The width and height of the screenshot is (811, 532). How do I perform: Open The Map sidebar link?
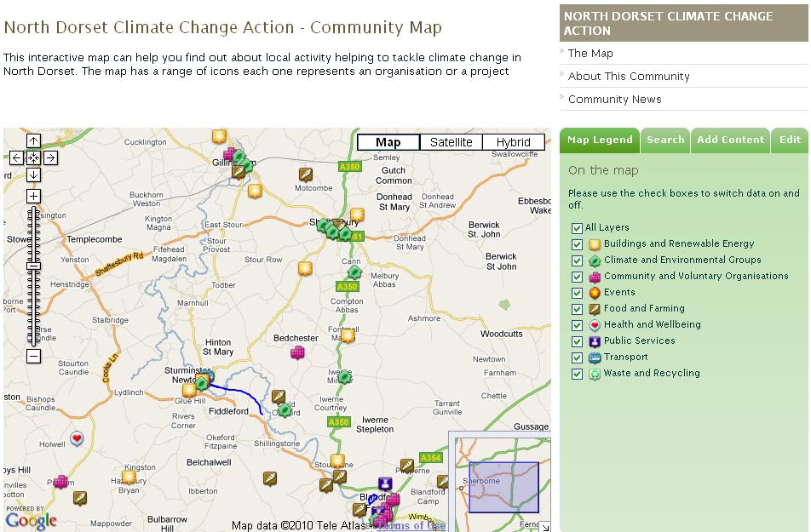pyautogui.click(x=590, y=54)
